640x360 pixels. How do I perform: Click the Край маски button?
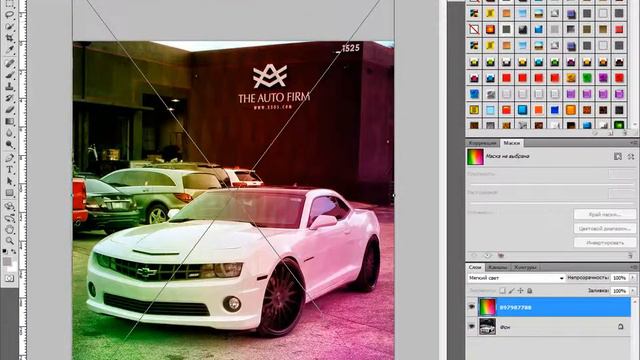(x=605, y=214)
